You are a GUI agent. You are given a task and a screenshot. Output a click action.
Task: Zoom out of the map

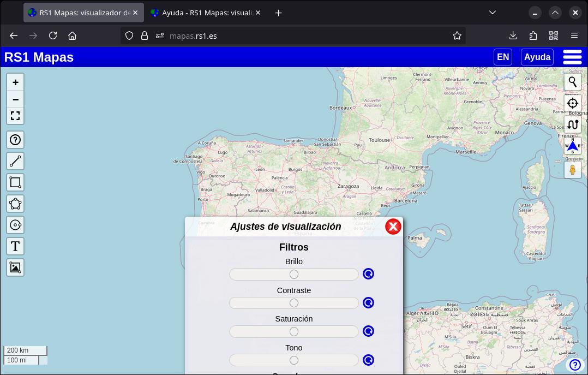(15, 99)
